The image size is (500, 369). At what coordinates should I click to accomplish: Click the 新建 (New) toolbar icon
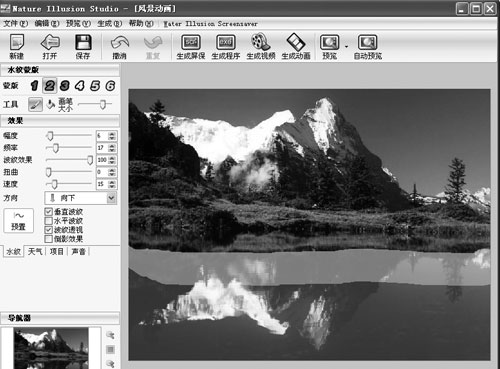click(17, 46)
